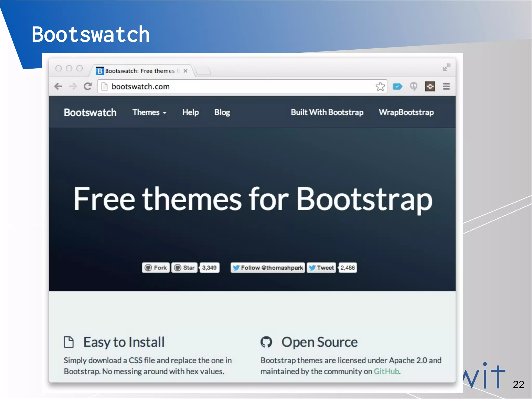Screen dimensions: 532x399
Task: Bookmark page with the star icon
Action: [380, 87]
